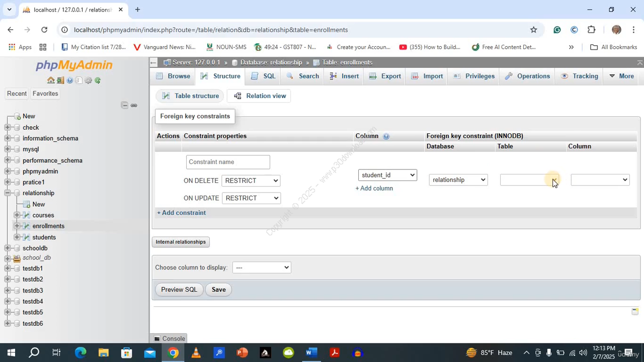
Task: Collapse the navigation panel arrow icon
Action: pos(153,62)
